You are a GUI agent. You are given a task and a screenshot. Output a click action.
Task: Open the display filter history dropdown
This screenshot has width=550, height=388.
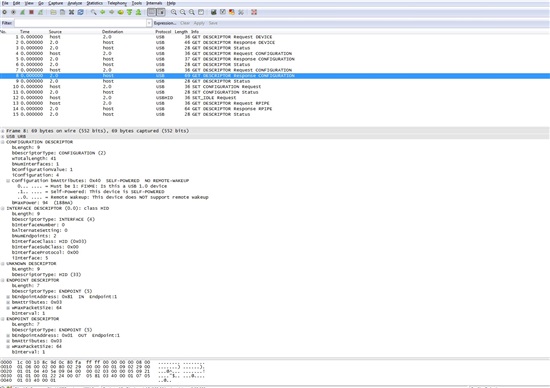click(149, 23)
